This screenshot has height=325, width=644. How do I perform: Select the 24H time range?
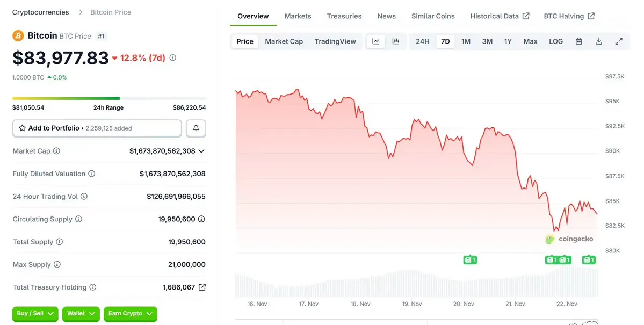(423, 41)
